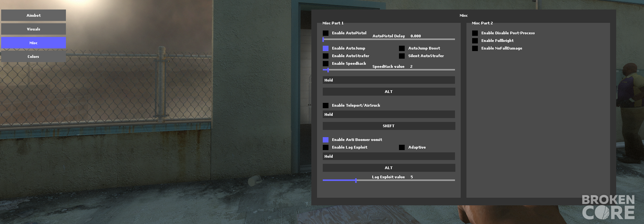644x224 pixels.
Task: Click the SHIFT keybind button
Action: (389, 126)
